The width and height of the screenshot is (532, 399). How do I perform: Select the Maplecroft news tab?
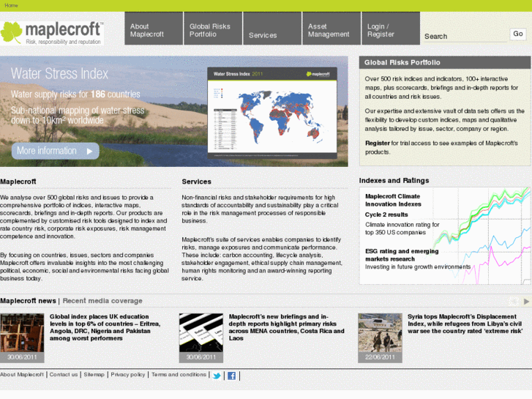coord(28,301)
